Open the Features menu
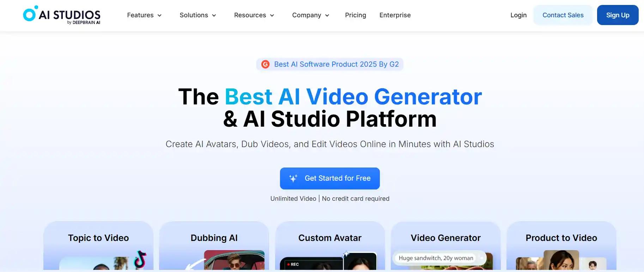The image size is (644, 272). click(x=144, y=15)
